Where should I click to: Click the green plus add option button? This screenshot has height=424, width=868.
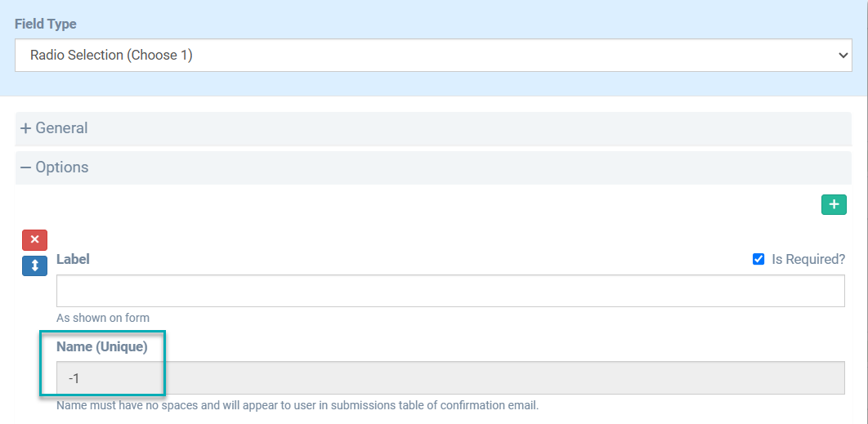click(834, 204)
